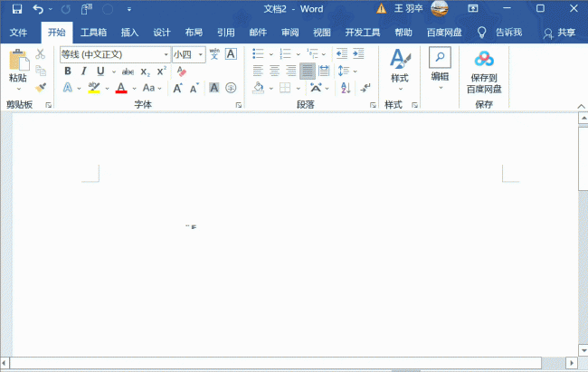588x372 pixels.
Task: Toggle underline formatting
Action: point(100,71)
